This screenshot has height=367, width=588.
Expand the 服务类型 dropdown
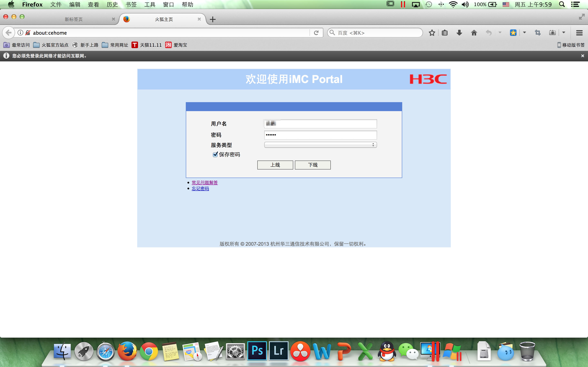[x=320, y=145]
